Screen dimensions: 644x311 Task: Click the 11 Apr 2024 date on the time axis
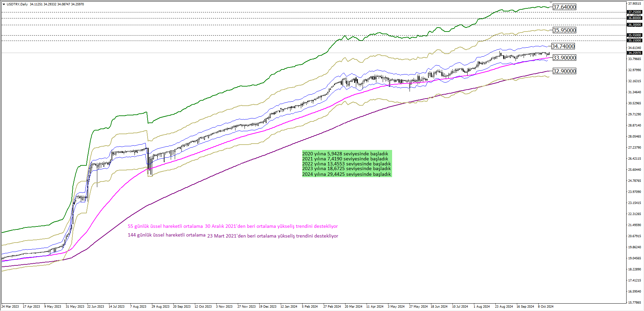[x=375, y=307]
